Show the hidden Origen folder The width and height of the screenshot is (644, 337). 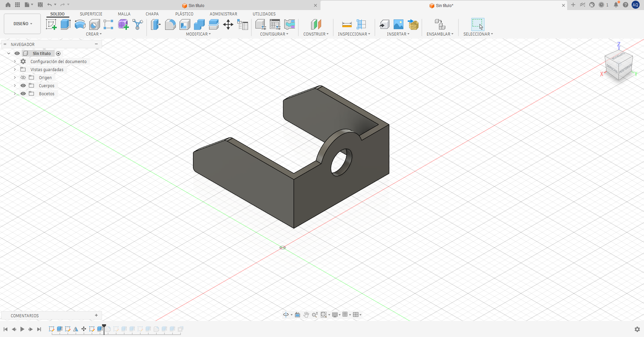(23, 77)
